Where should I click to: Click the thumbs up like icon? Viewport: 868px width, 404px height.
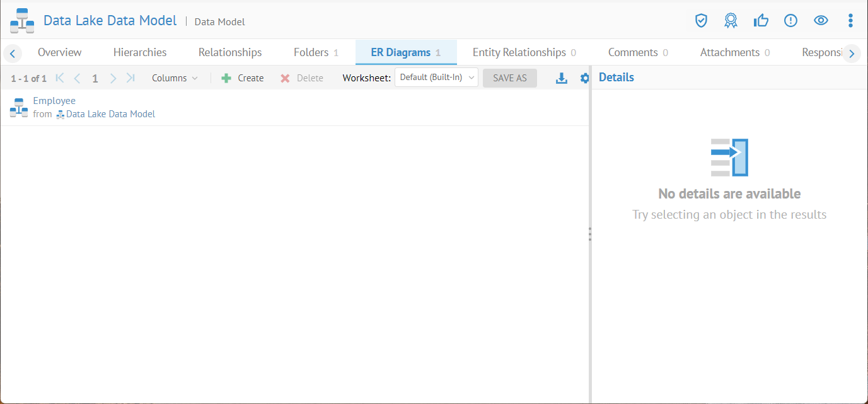click(761, 21)
